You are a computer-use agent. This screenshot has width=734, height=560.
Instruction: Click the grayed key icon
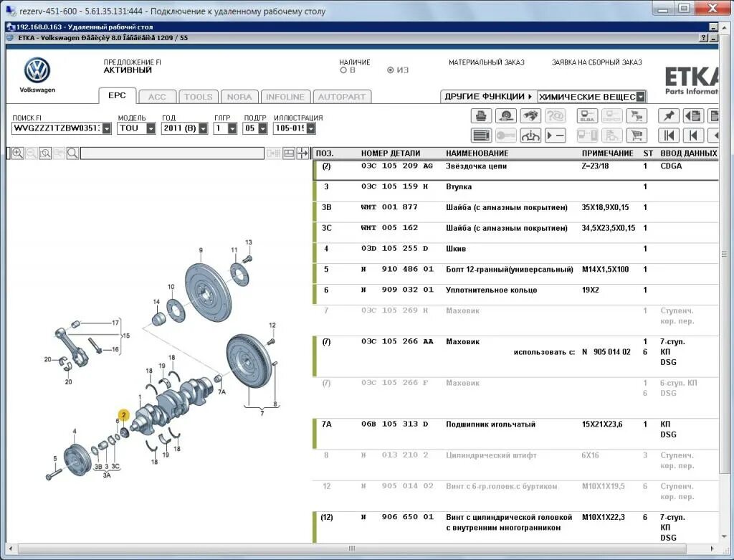(505, 136)
